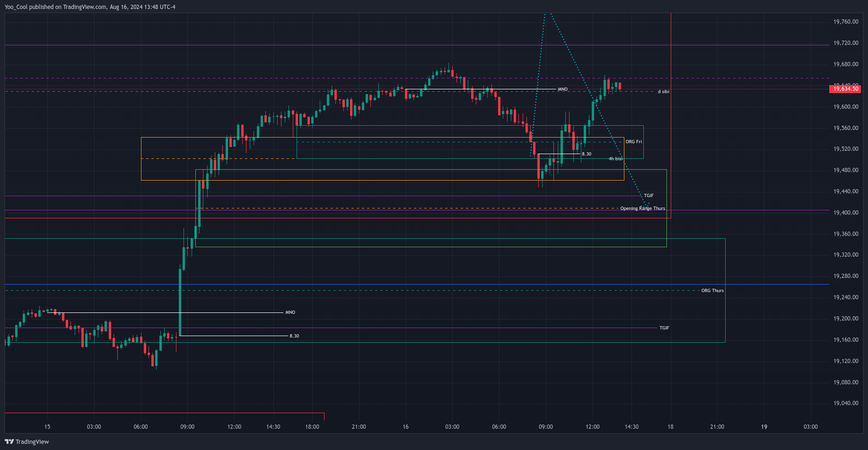
Task: Click the 19,200.00 price axis label
Action: (846, 319)
